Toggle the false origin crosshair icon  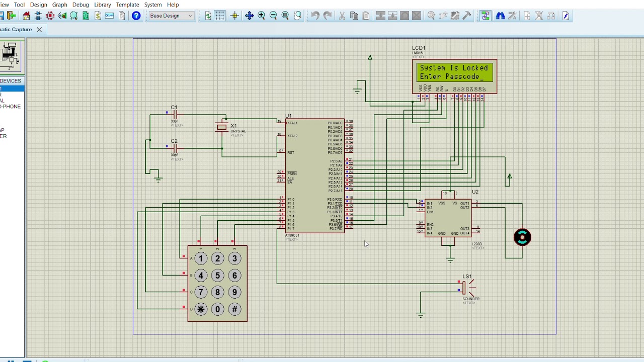coord(234,16)
